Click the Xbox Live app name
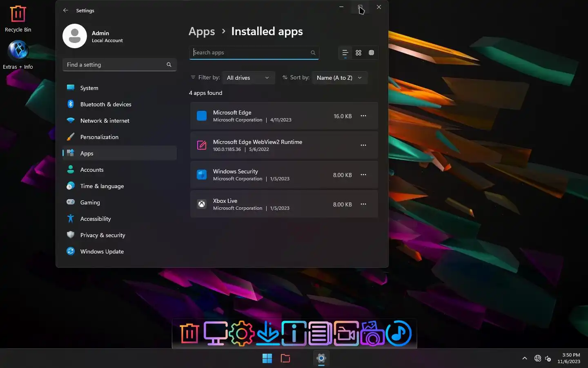Viewport: 588px width, 368px height. pyautogui.click(x=225, y=201)
